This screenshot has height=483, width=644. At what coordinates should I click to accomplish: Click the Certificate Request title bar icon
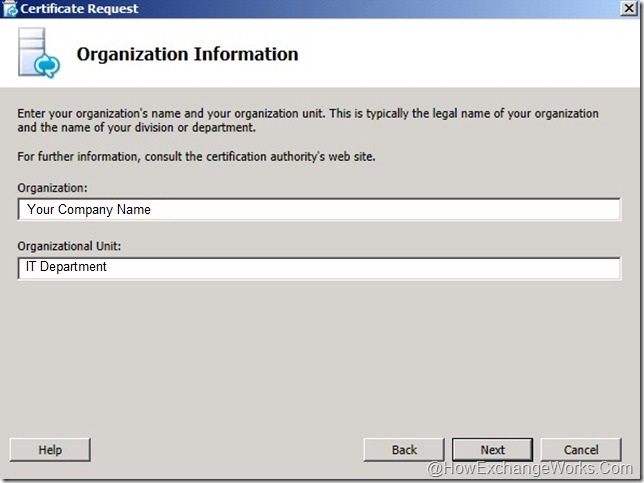click(x=10, y=9)
